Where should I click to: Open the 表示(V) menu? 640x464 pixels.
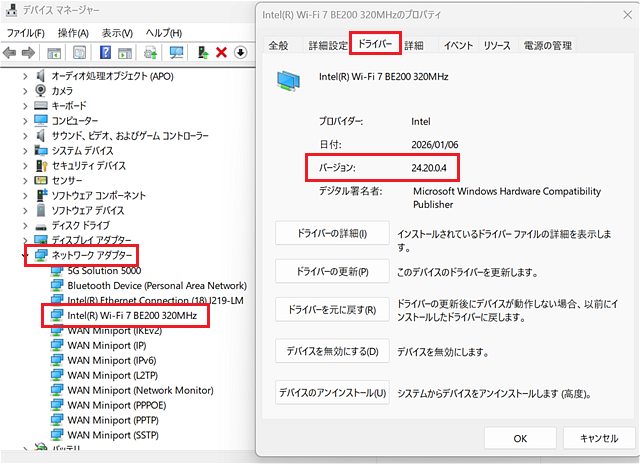[117, 33]
